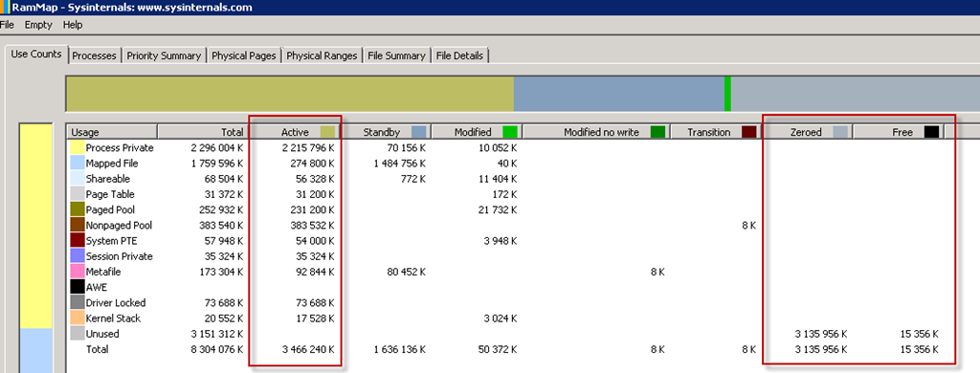The image size is (980, 373).
Task: Open the File menu
Action: click(7, 25)
